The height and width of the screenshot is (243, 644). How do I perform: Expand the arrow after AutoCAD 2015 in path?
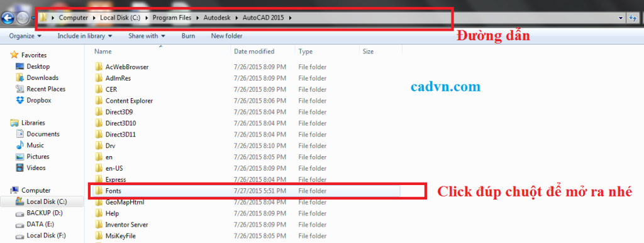[x=291, y=18]
